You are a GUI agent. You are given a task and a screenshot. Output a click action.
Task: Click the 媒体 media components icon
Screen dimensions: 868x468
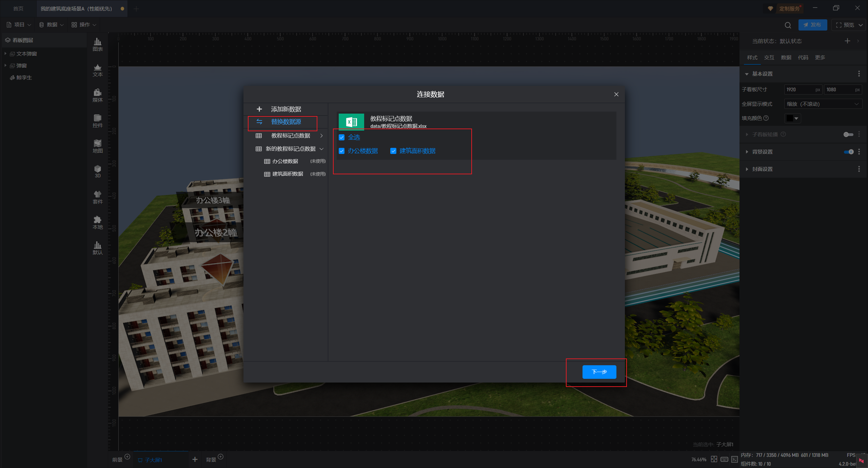[98, 95]
